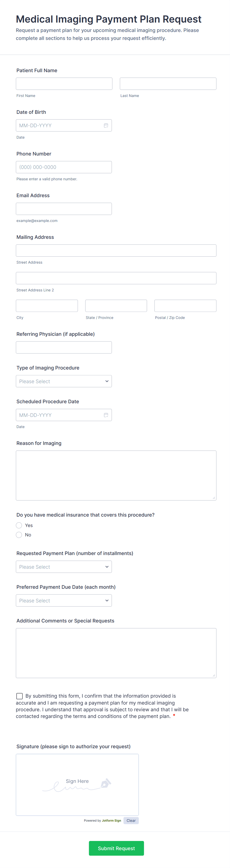Focus the Postal / Zip Code field

coord(185,306)
